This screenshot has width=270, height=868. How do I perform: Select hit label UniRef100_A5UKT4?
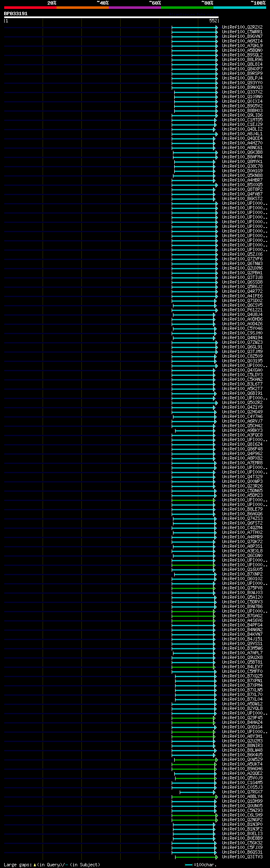pyautogui.click(x=242, y=764)
